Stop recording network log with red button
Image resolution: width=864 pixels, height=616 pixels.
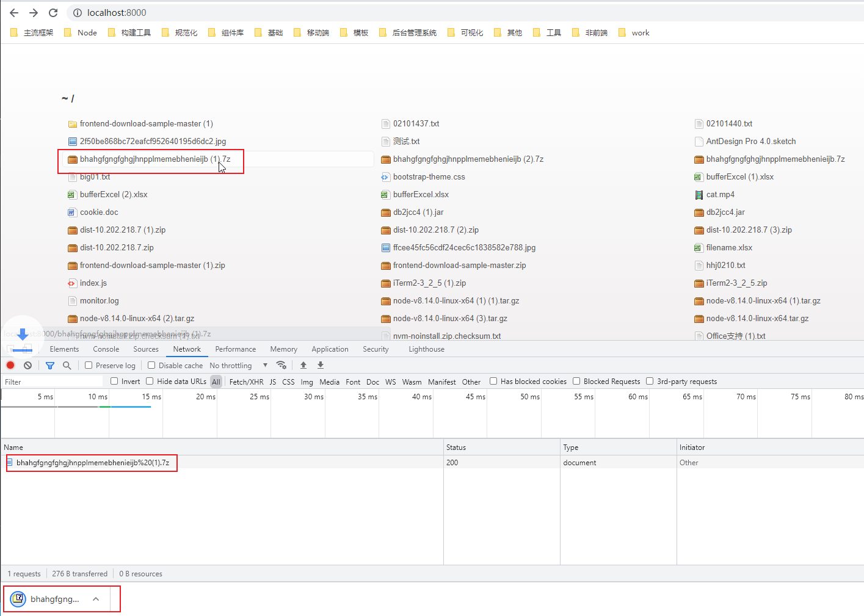point(10,365)
